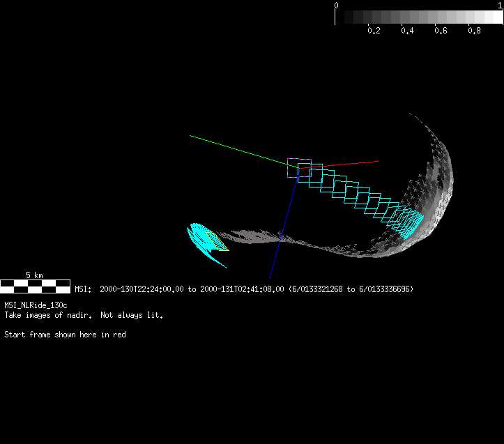Click "Start frame shown here in red" note
The width and height of the screenshot is (504, 444).
65,335
